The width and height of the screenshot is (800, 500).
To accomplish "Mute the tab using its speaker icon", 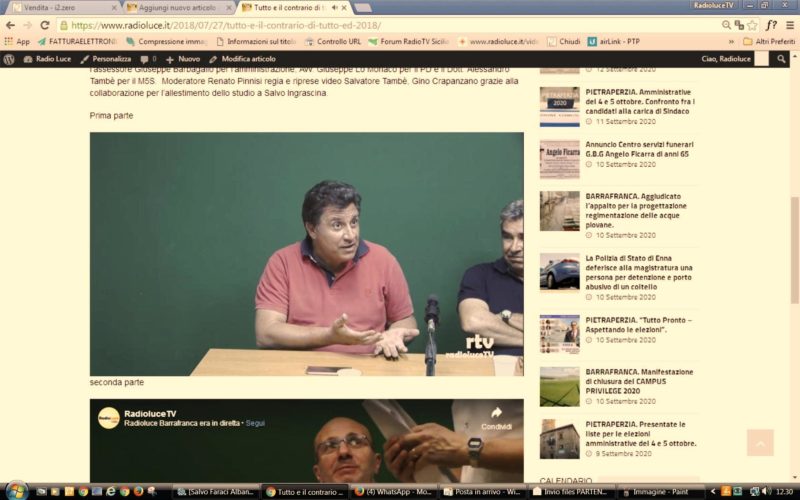I will coord(335,8).
